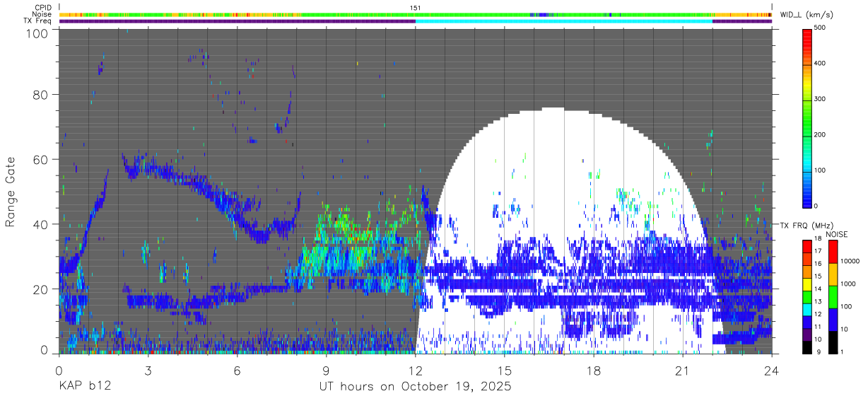Screen dimensions: 868x401
Task: Click the 3 tick on UT hours axis
Action: [148, 371]
